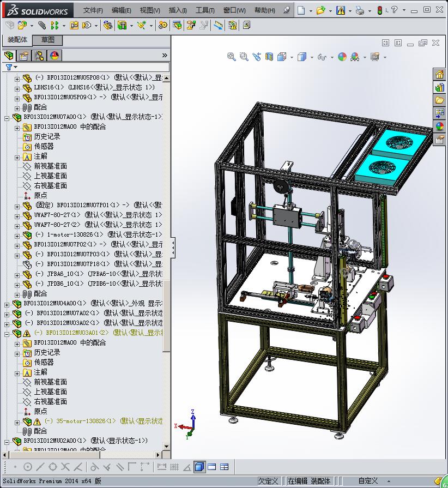Screen dimensions: 448x488
Task: Click the Display Style cube icon
Action: pyautogui.click(x=302, y=57)
